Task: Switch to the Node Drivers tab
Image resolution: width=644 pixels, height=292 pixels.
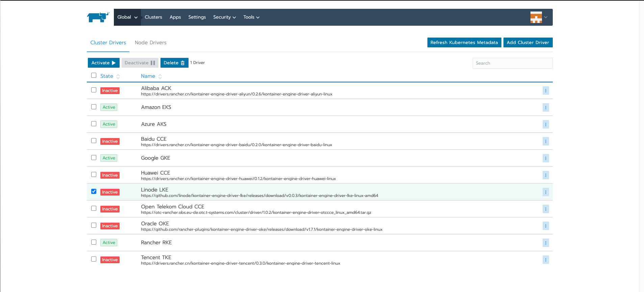Action: coord(150,43)
